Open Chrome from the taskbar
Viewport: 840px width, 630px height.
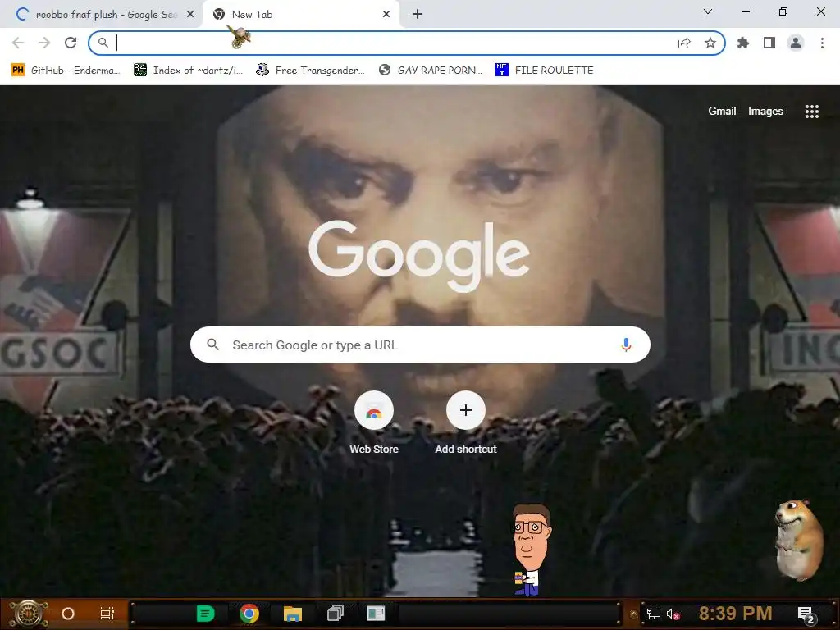point(249,614)
